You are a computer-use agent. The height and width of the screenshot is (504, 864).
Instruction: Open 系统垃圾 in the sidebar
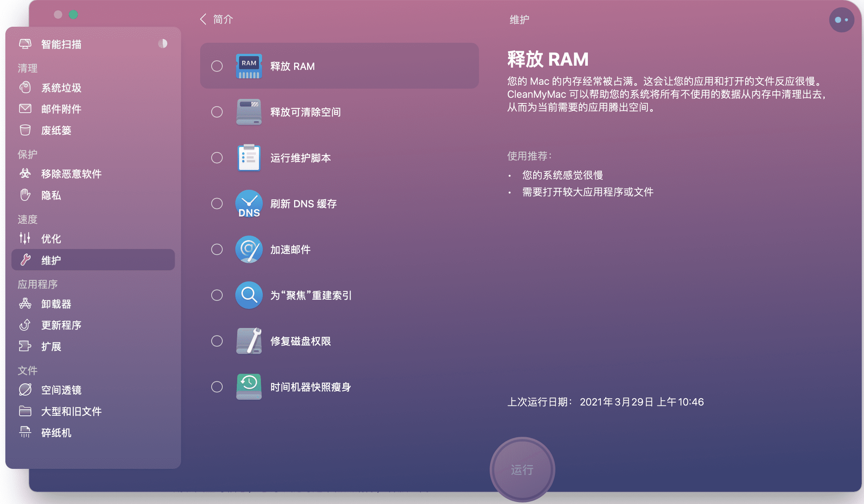93,88
